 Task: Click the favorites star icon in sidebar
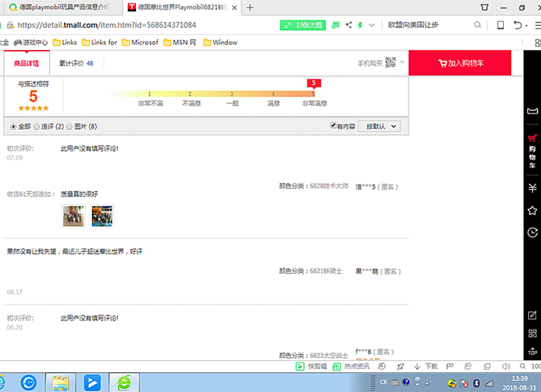533,210
